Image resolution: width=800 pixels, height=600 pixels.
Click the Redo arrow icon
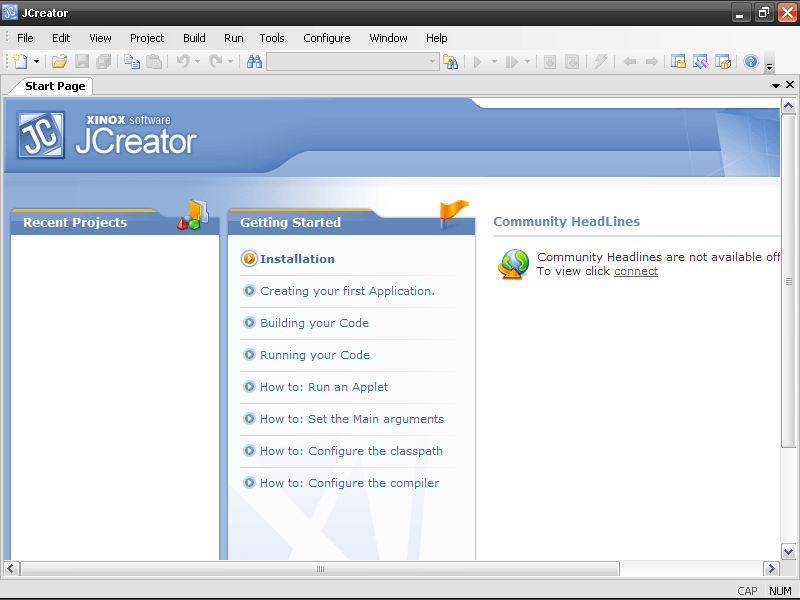click(216, 62)
